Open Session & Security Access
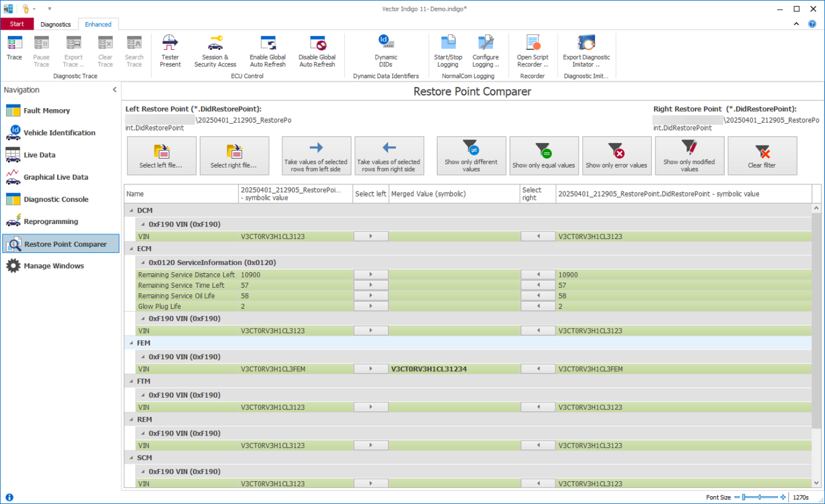The width and height of the screenshot is (825, 504). (x=215, y=51)
